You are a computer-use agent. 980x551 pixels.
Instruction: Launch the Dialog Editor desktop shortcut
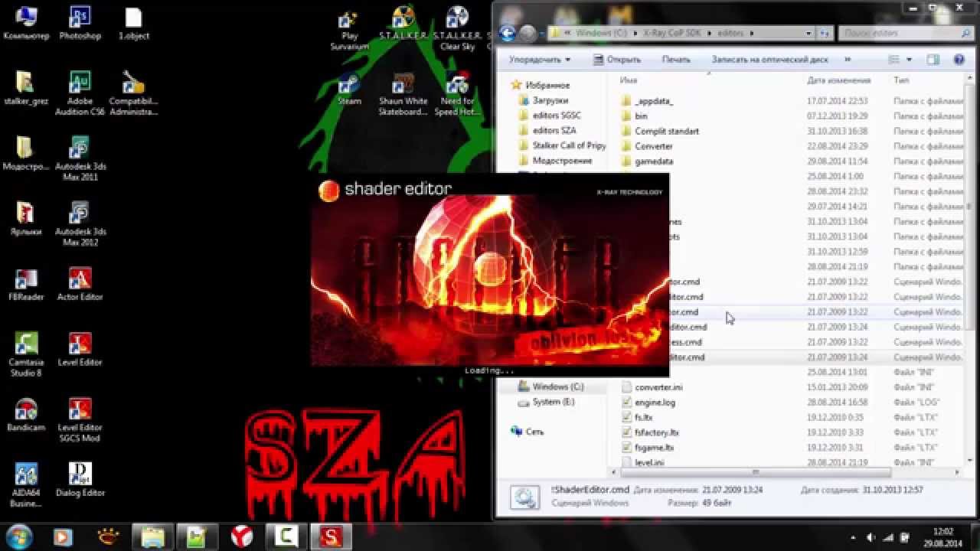(x=80, y=480)
